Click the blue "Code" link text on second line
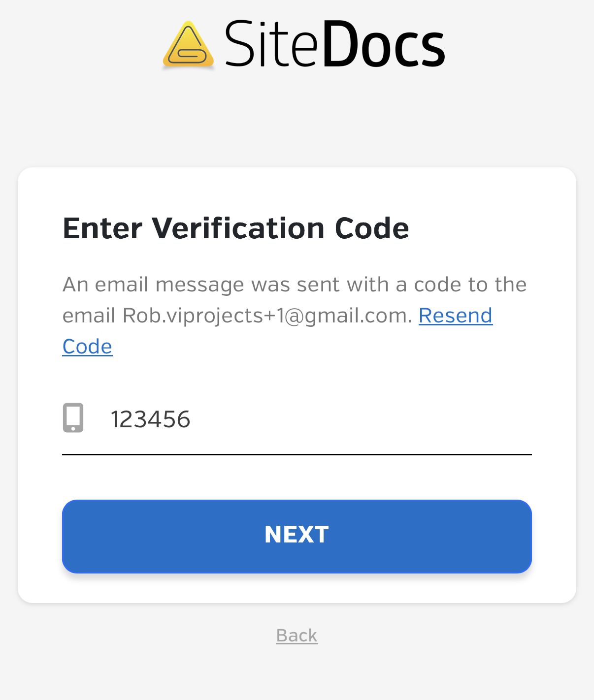 pyautogui.click(x=87, y=347)
